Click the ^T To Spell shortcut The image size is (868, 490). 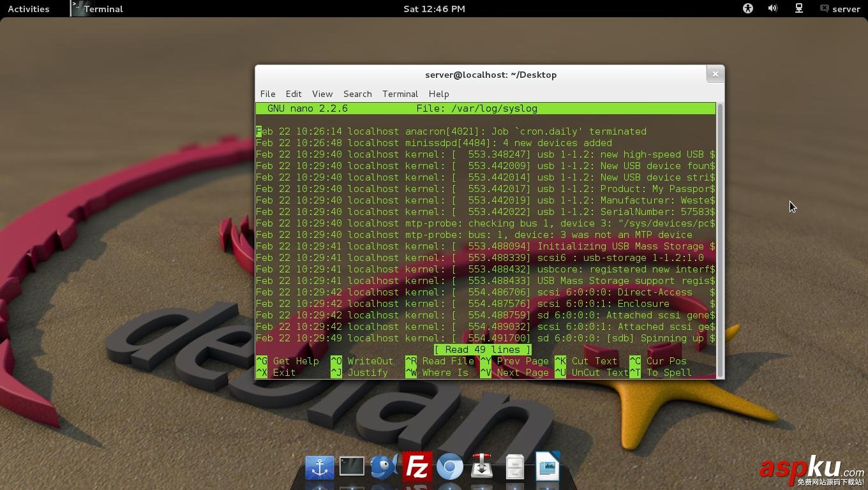(x=661, y=373)
